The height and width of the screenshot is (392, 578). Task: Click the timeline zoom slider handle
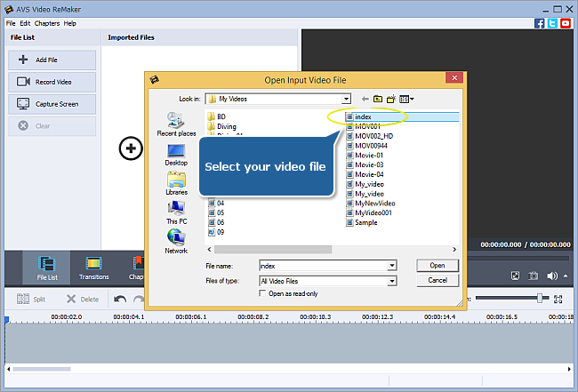coord(540,298)
